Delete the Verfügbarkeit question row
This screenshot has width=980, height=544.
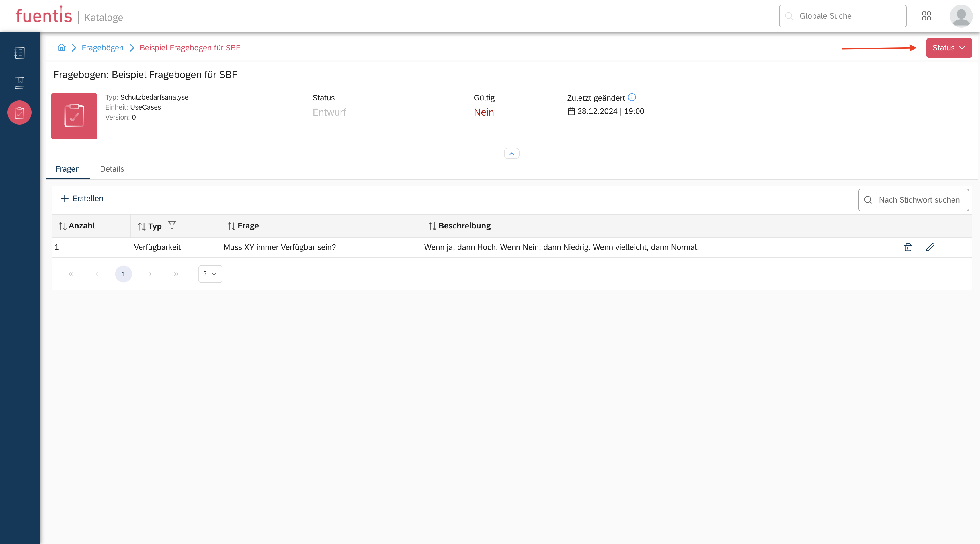[x=908, y=247]
